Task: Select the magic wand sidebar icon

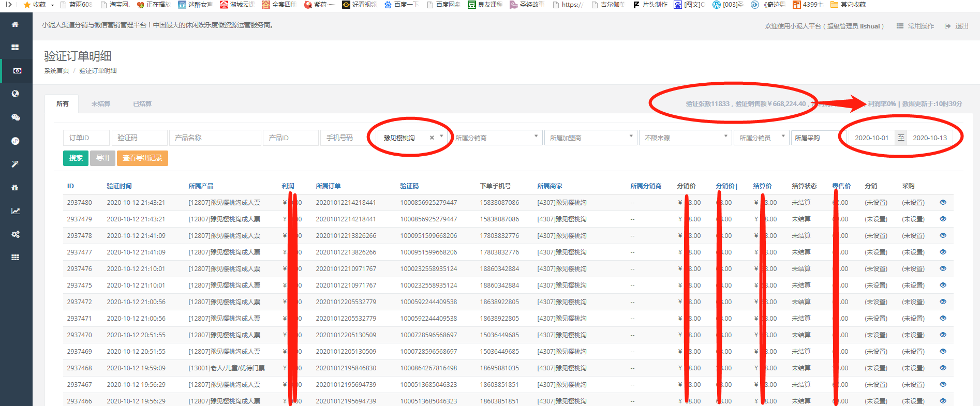Action: 16,164
